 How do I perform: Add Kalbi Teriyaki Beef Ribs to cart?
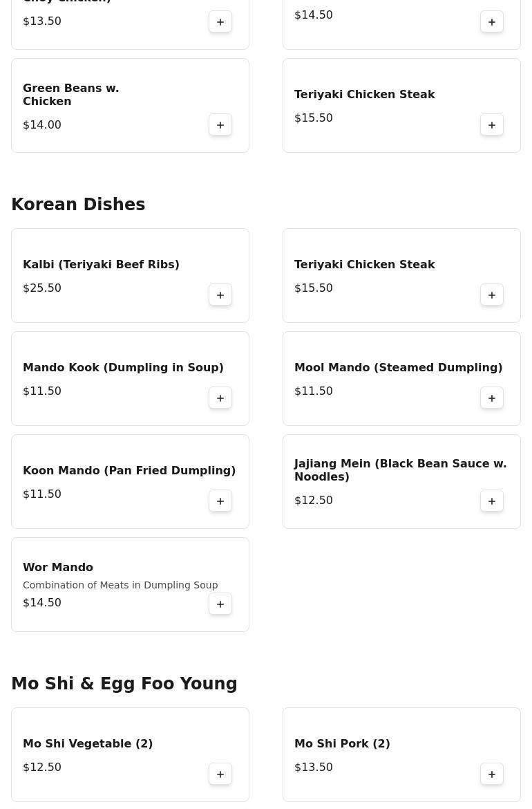point(220,295)
